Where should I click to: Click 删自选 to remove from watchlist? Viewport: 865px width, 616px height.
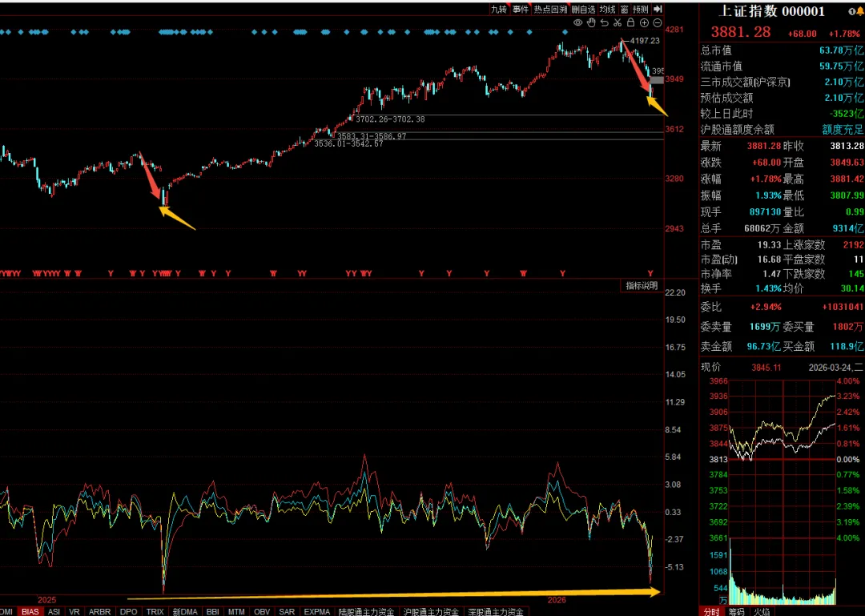point(583,9)
